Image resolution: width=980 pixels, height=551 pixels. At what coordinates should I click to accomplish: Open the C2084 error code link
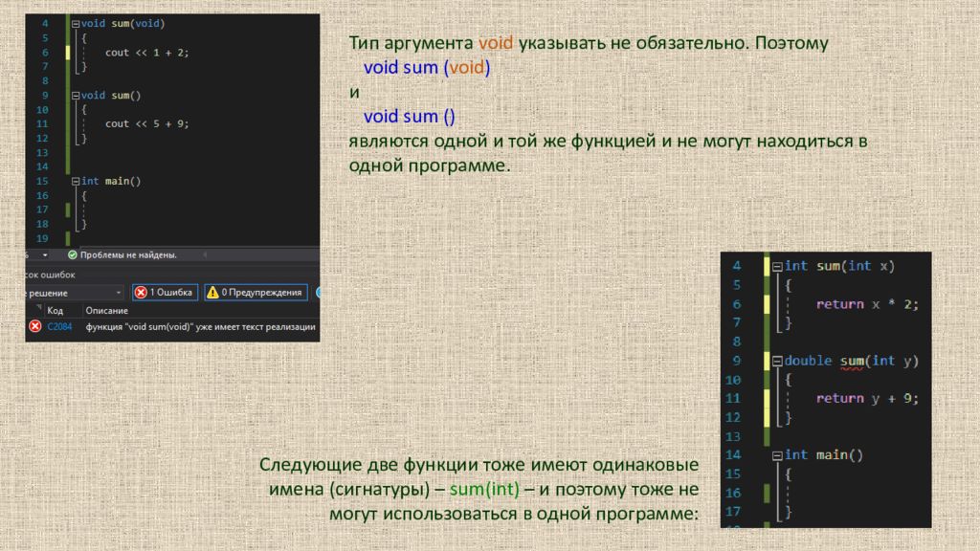point(59,326)
